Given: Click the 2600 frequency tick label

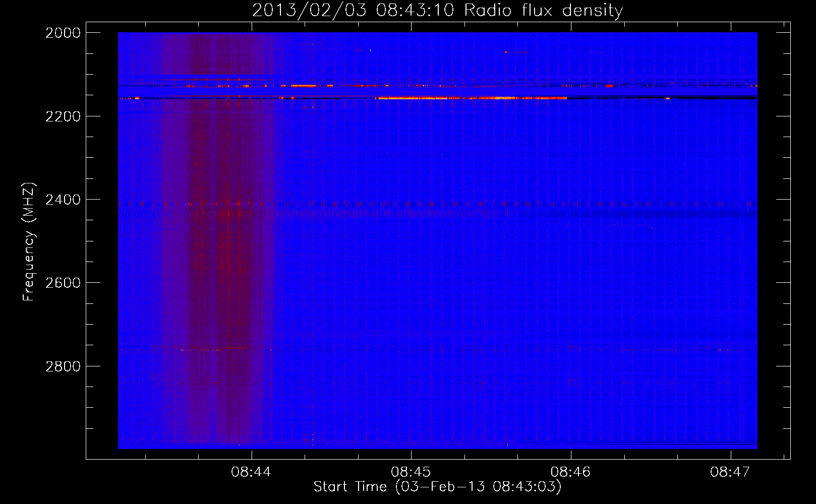Looking at the screenshot, I should point(63,283).
